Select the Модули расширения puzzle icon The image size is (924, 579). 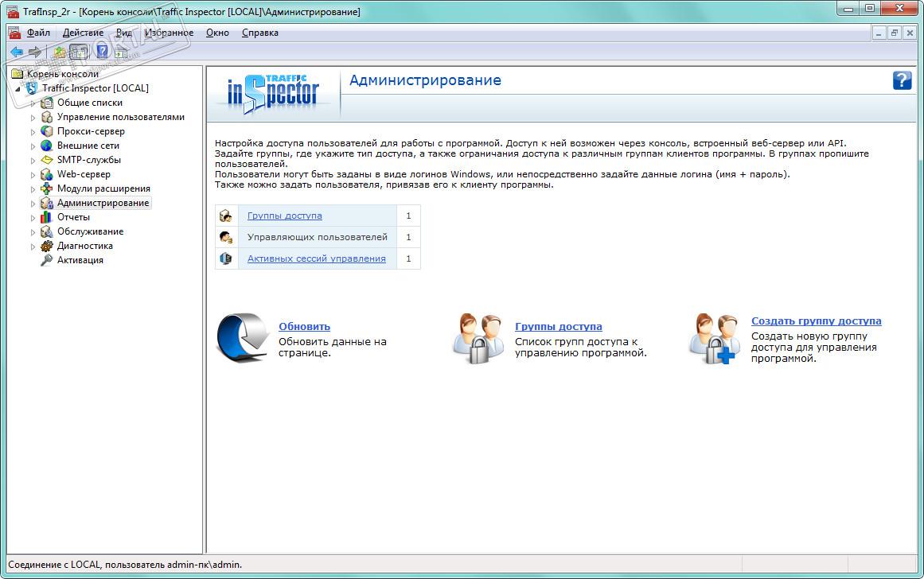[46, 188]
